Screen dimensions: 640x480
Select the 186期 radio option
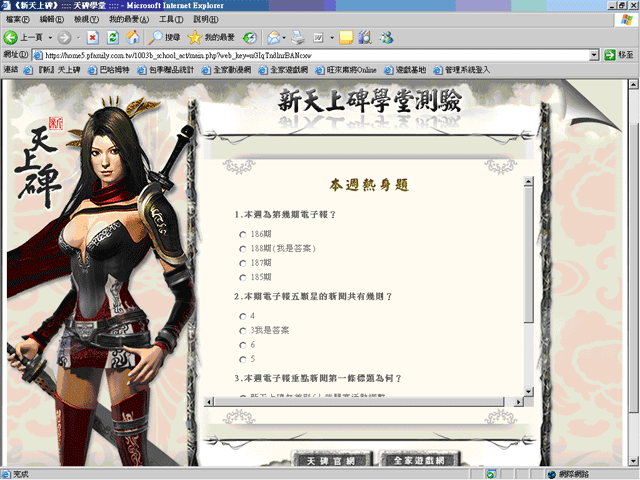[x=242, y=234]
